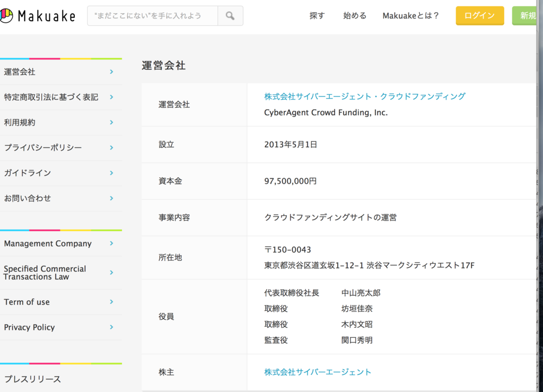Click the 役員 row label
Image resolution: width=543 pixels, height=392 pixels.
pyautogui.click(x=166, y=317)
